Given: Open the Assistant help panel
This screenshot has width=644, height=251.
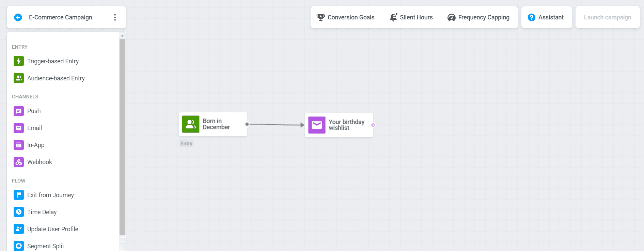Looking at the screenshot, I should click(546, 17).
